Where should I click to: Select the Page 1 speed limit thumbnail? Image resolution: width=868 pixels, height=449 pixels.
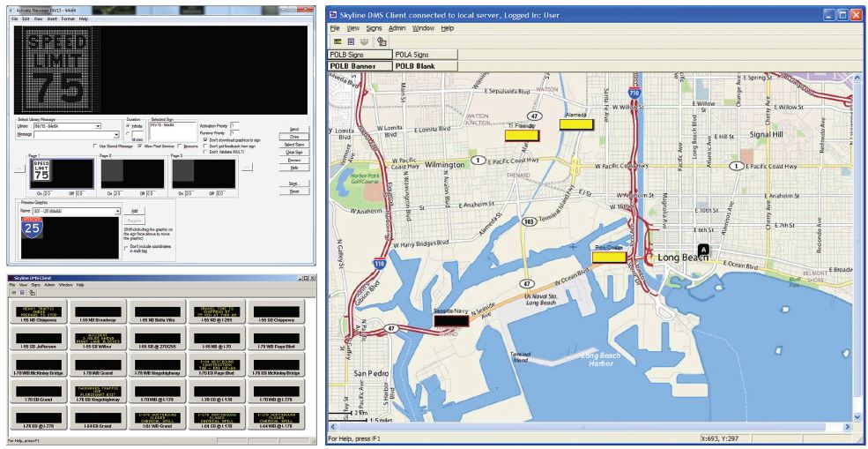click(x=62, y=174)
